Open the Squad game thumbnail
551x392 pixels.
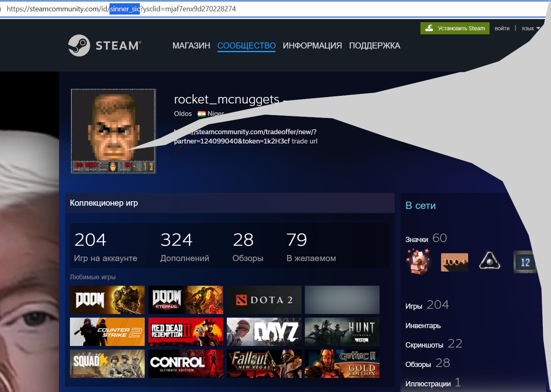pyautogui.click(x=107, y=364)
